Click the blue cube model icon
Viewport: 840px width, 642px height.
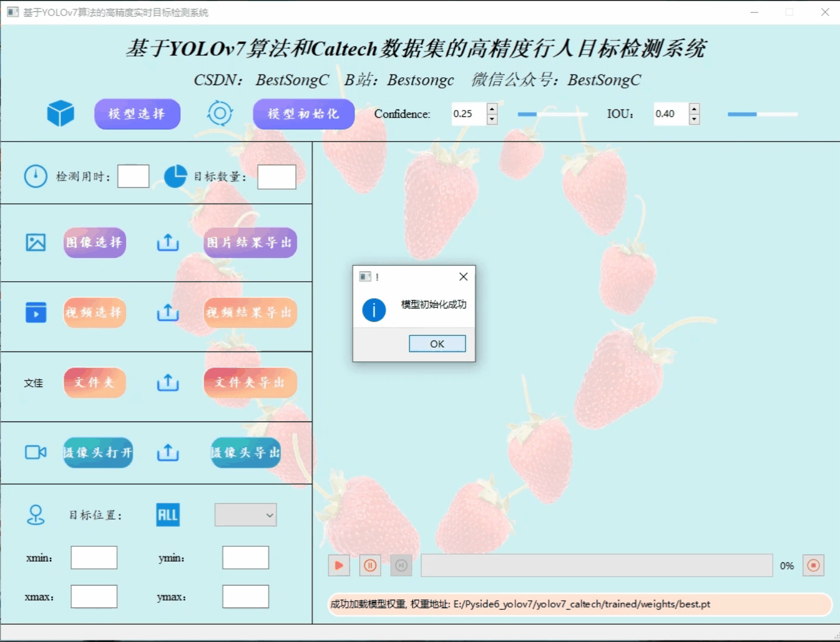point(61,113)
